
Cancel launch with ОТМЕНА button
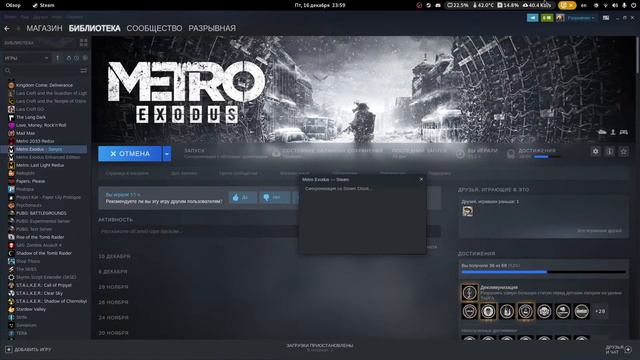pyautogui.click(x=130, y=154)
